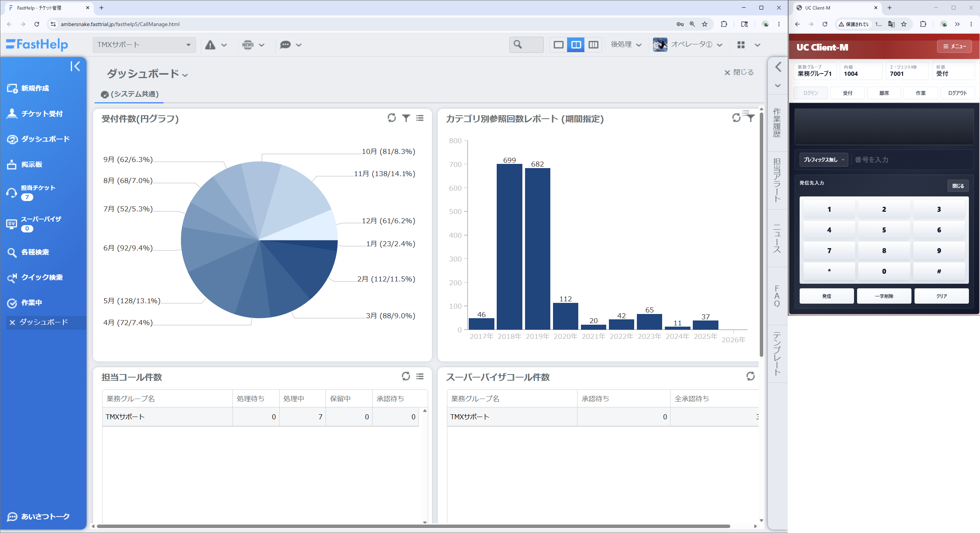The height and width of the screenshot is (533, 980).
Task: Refresh the 担当コール件数 widget
Action: coord(406,376)
